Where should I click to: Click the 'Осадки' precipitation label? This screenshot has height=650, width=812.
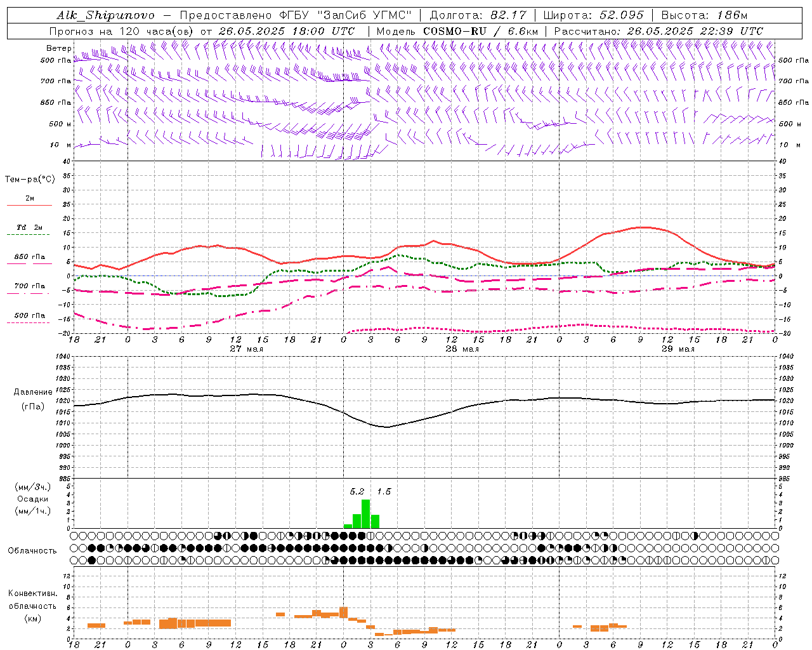33,499
